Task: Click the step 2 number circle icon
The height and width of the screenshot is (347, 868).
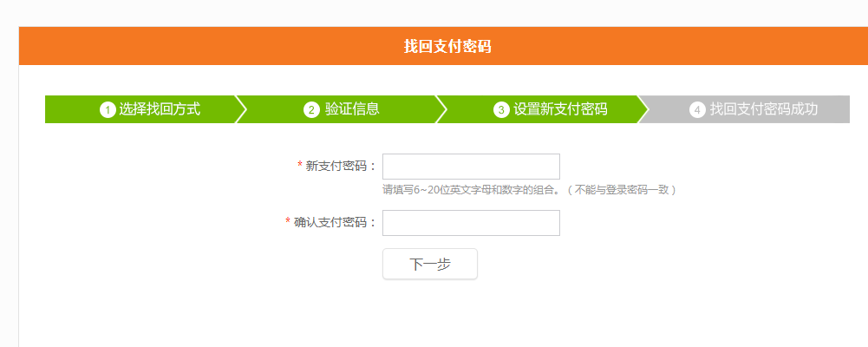Action: tap(311, 109)
